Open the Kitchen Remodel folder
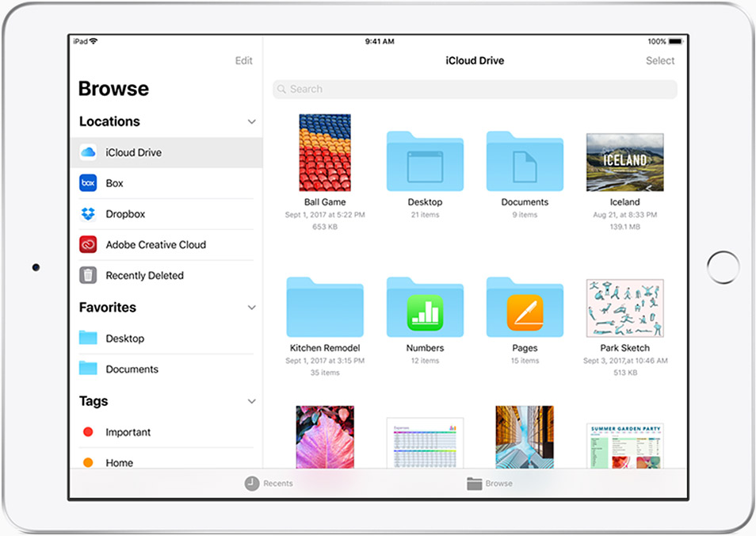The height and width of the screenshot is (536, 756). pyautogui.click(x=325, y=307)
